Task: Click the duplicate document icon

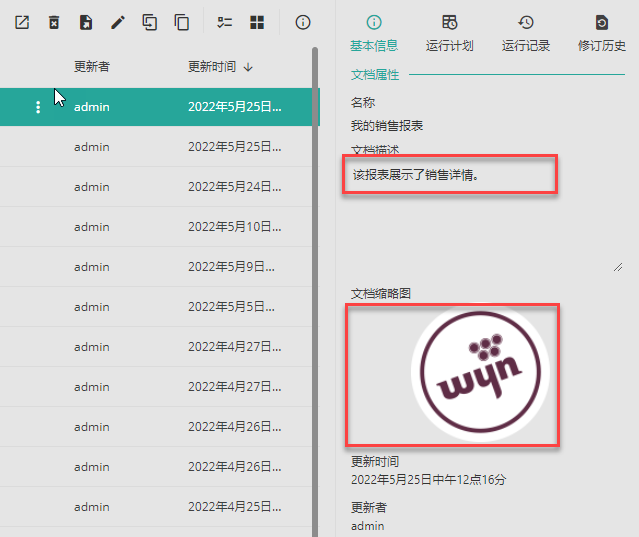Action: [181, 22]
